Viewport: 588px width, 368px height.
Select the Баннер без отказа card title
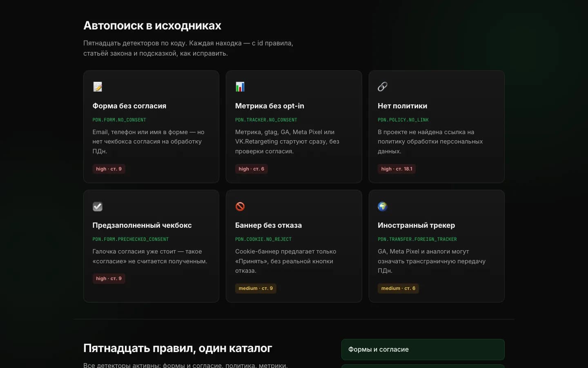coord(268,225)
